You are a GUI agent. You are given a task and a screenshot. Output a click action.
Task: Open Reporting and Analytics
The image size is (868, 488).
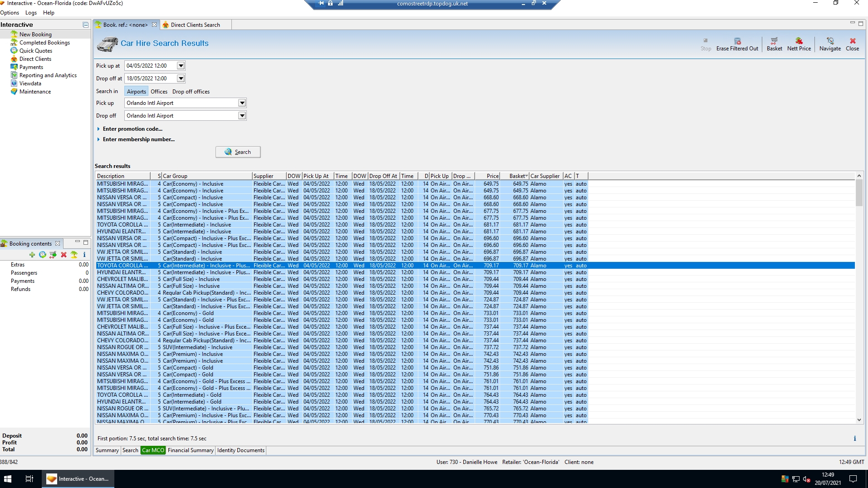(x=48, y=75)
